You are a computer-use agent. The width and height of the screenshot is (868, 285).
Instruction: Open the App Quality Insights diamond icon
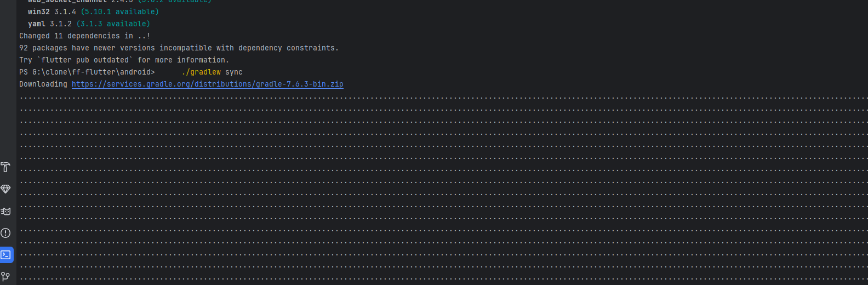coord(5,189)
